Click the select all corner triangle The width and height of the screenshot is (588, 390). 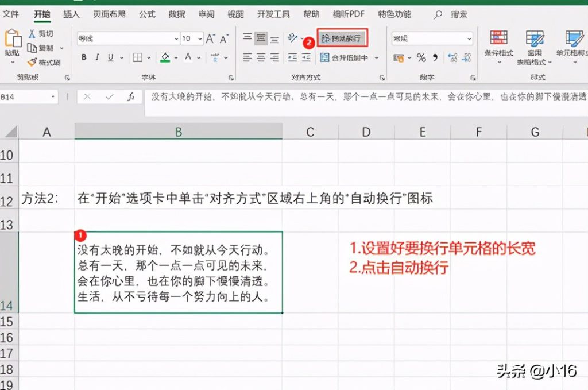coord(11,132)
